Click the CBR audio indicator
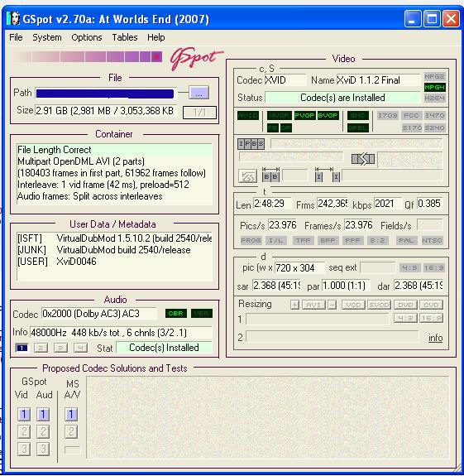The height and width of the screenshot is (476, 464). point(176,313)
